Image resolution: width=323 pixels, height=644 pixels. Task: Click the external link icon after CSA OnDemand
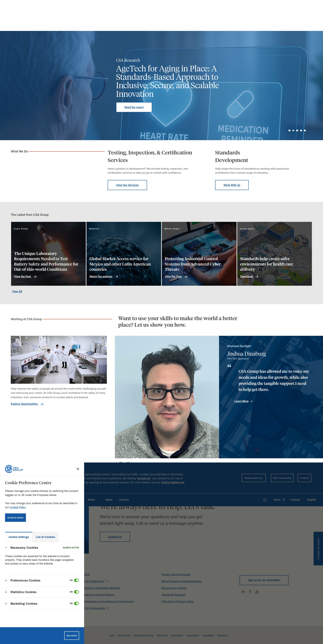(x=107, y=581)
